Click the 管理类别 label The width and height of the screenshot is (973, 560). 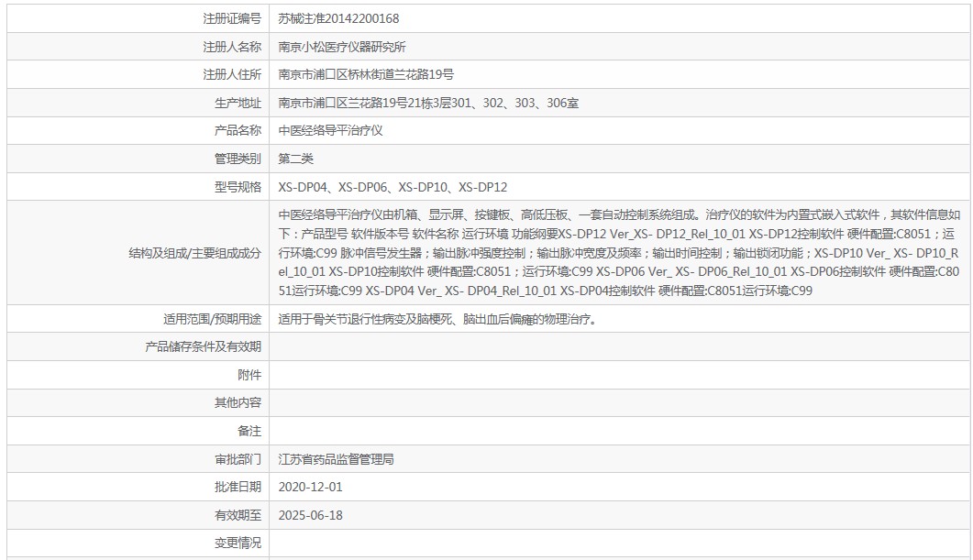pos(238,159)
